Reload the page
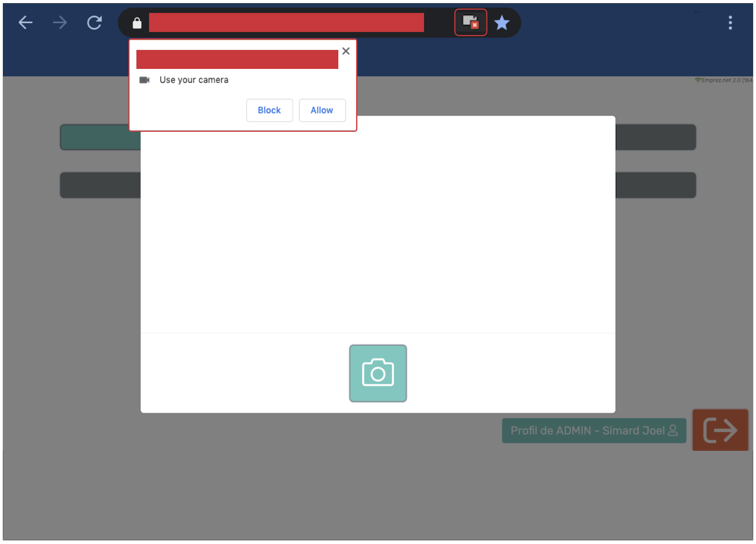Image resolution: width=756 pixels, height=544 pixels. 94,23
